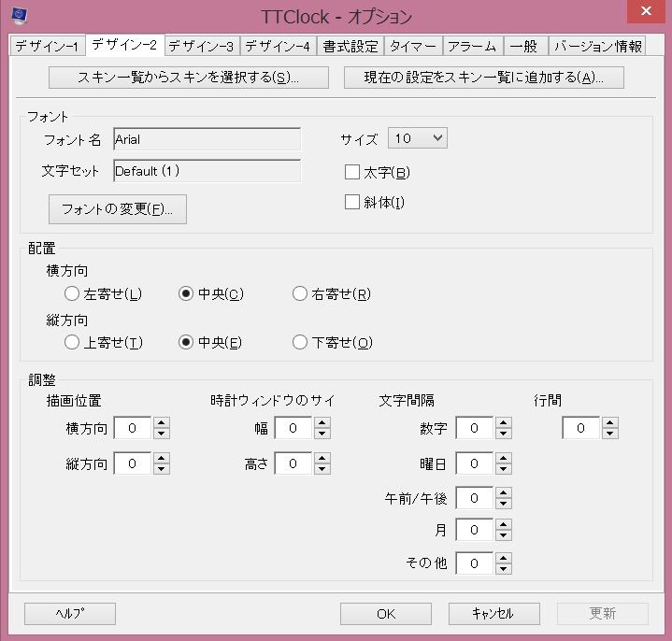Open the サイズ dropdown
Viewport: 672px width, 641px height.
point(418,138)
